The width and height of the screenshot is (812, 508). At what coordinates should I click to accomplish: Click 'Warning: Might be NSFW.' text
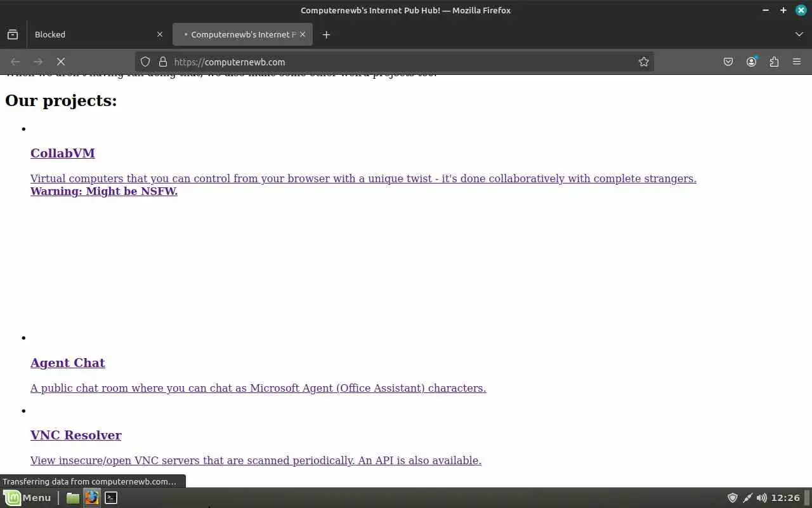(104, 191)
